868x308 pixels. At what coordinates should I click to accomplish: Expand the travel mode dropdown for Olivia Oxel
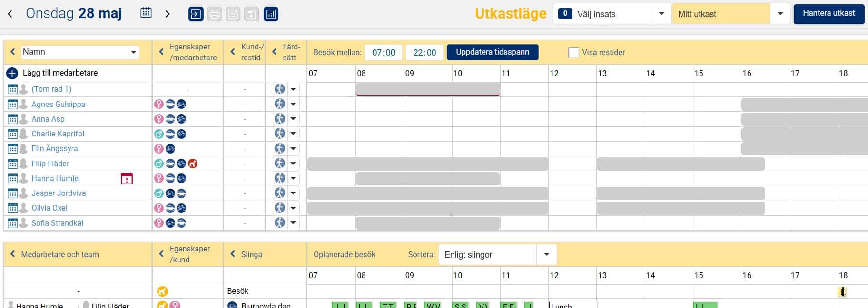[x=293, y=208]
